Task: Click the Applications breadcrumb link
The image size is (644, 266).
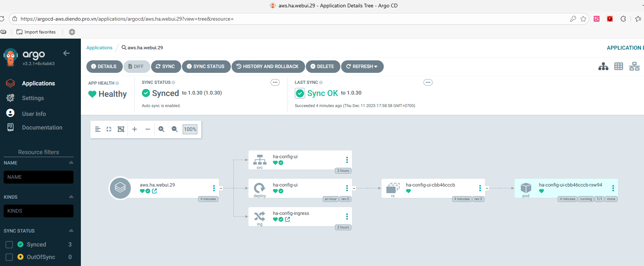Action: [x=99, y=48]
